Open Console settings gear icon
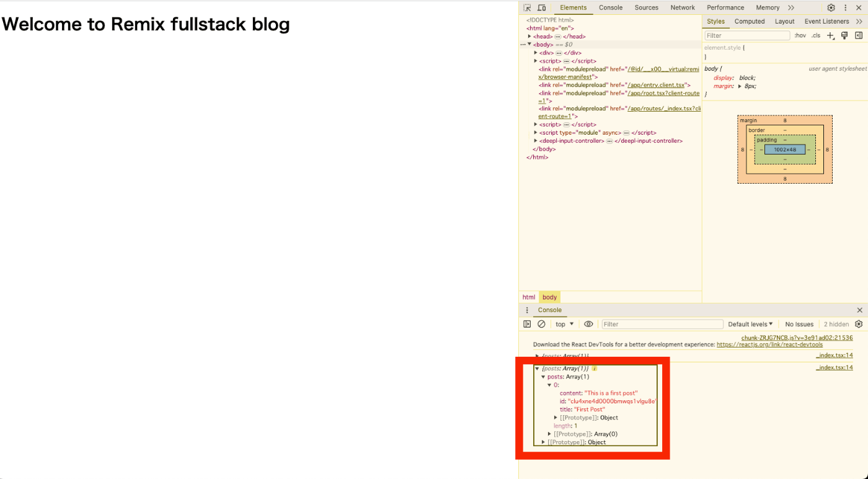This screenshot has width=868, height=479. pos(859,324)
